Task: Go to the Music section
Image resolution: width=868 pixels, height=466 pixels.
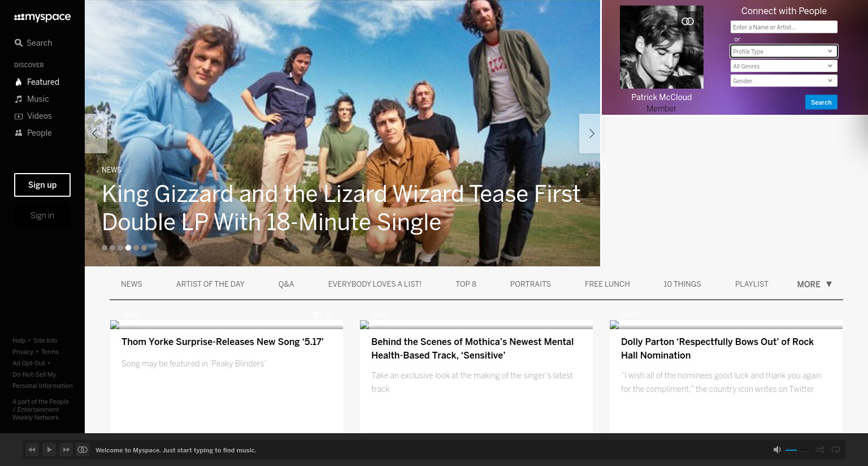Action: pyautogui.click(x=32, y=99)
